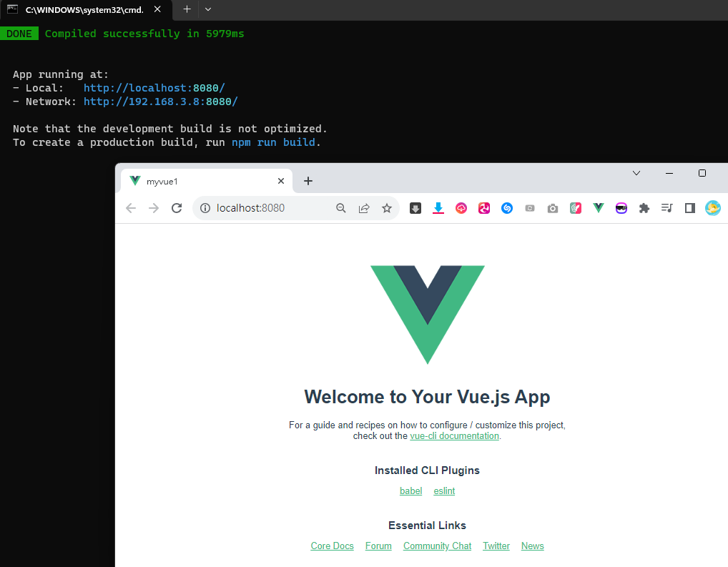Click 'Compiled successfully in 5979ms' text
Image resolution: width=728 pixels, height=567 pixels.
tap(144, 34)
